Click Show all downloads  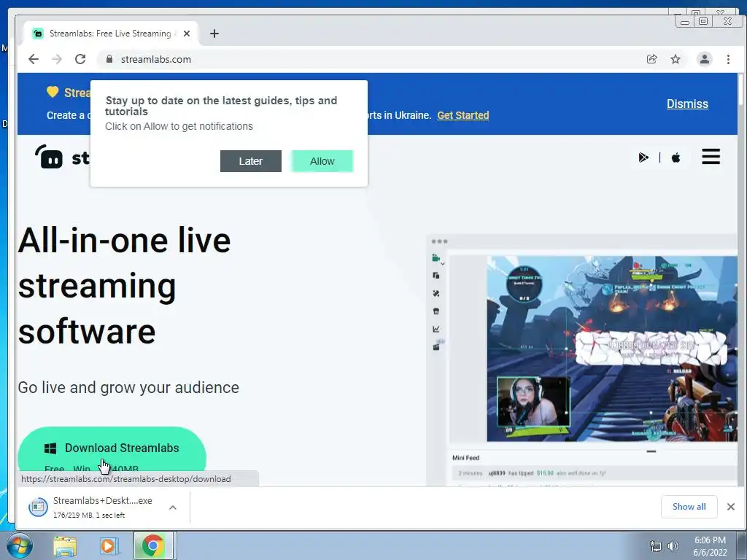coord(689,507)
